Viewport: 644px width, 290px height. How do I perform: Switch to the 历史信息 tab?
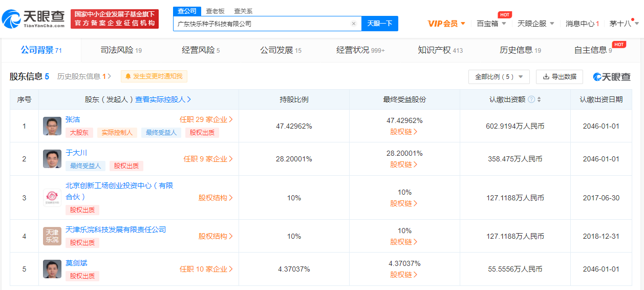pyautogui.click(x=520, y=50)
